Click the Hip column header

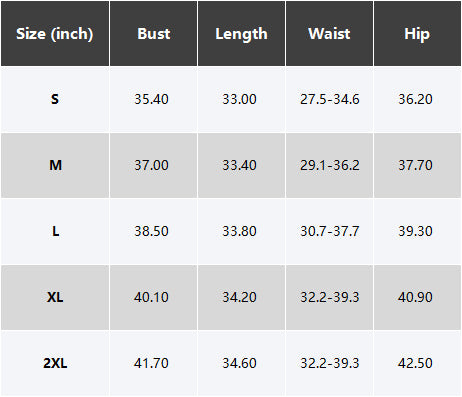click(417, 34)
